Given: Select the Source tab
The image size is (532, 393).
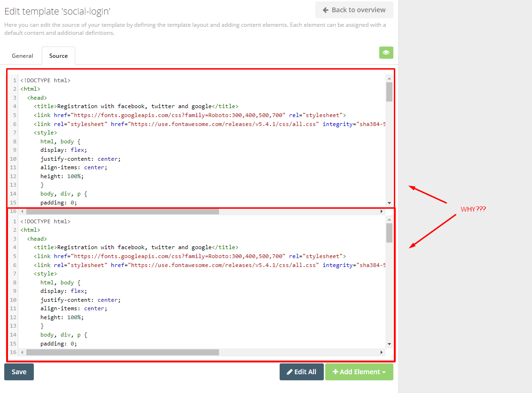Looking at the screenshot, I should 58,55.
